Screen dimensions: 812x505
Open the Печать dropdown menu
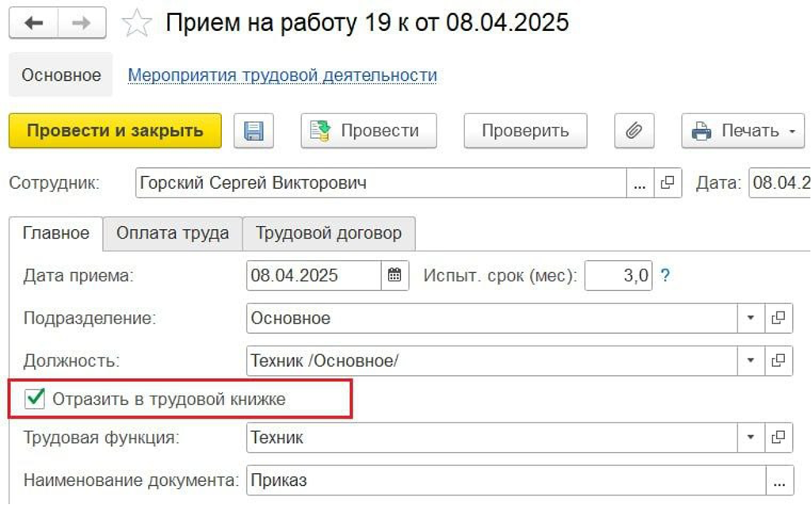point(743,131)
